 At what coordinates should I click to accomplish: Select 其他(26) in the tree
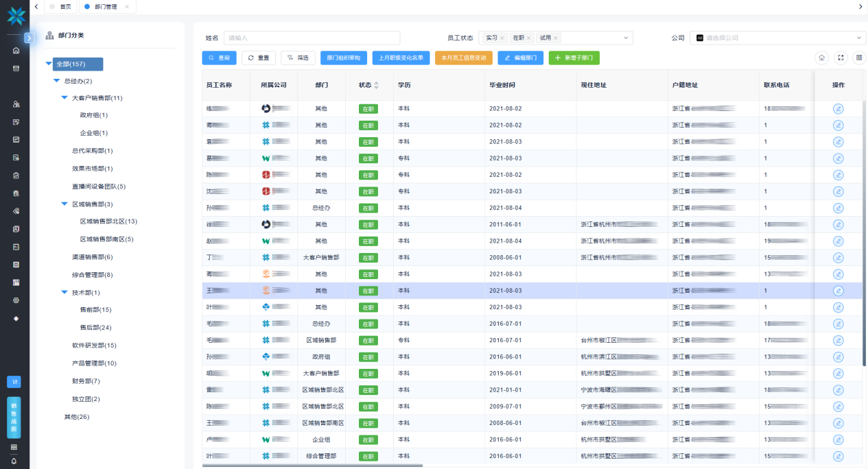pos(77,417)
